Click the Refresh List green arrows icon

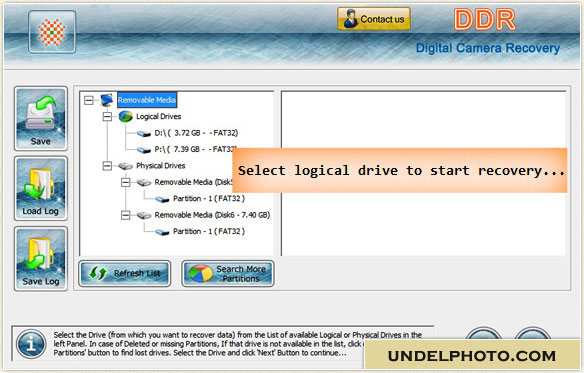pyautogui.click(x=98, y=274)
